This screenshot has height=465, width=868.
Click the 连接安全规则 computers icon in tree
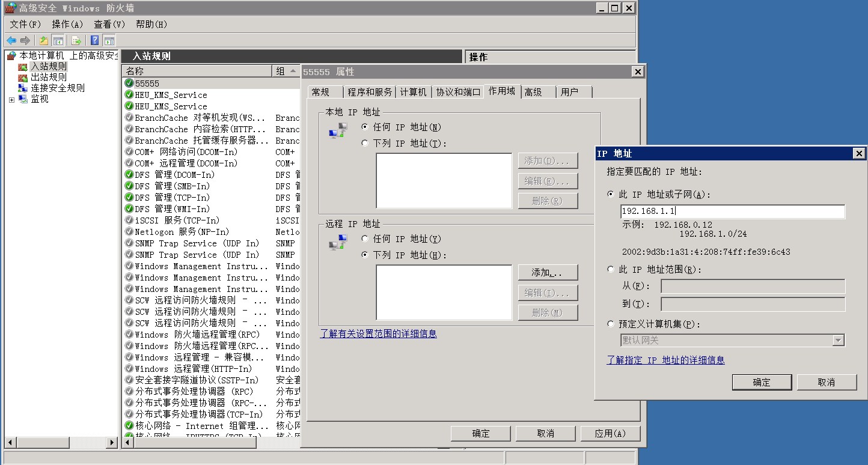(x=23, y=88)
